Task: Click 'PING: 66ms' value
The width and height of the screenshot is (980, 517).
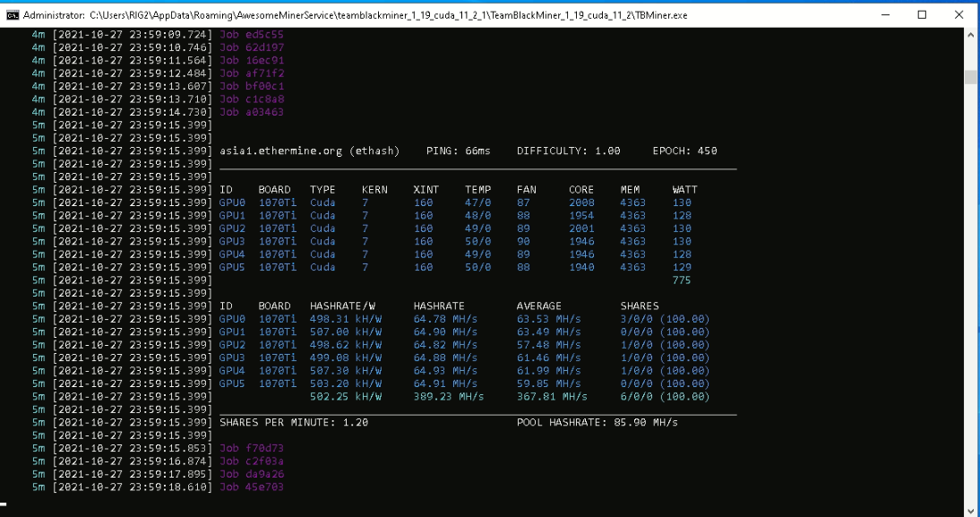Action: 458,151
